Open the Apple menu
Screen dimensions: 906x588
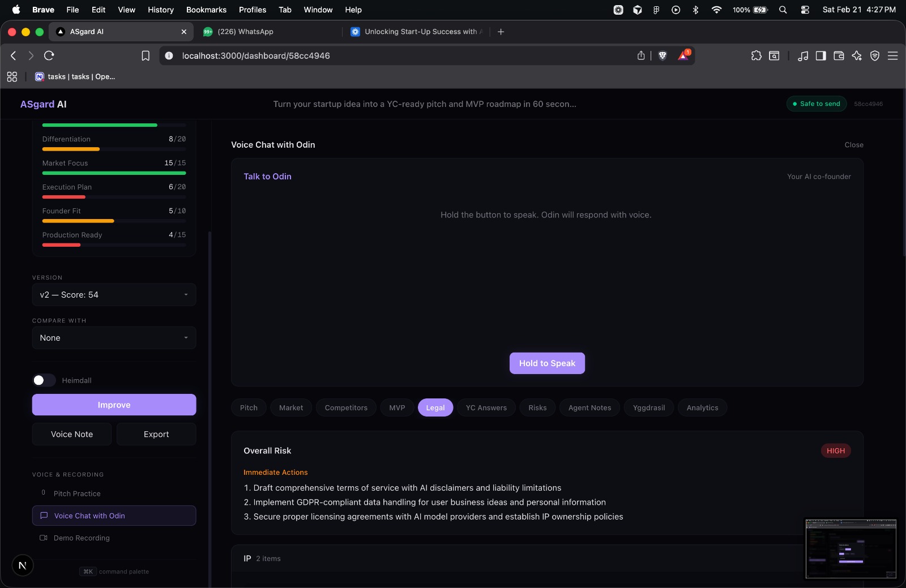(x=16, y=10)
